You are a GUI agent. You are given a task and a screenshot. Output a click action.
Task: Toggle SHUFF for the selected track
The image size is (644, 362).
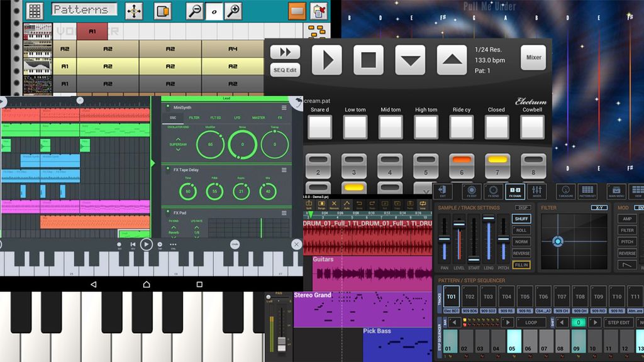(x=521, y=219)
